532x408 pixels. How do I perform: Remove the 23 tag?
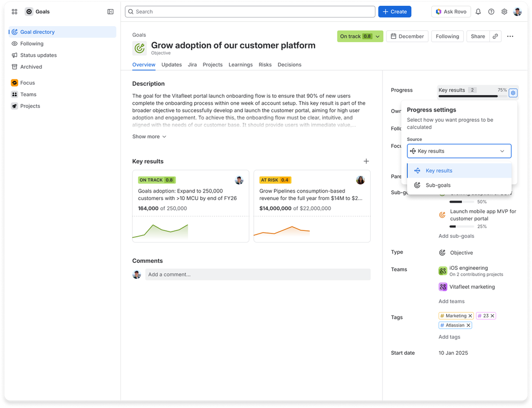[x=492, y=316]
